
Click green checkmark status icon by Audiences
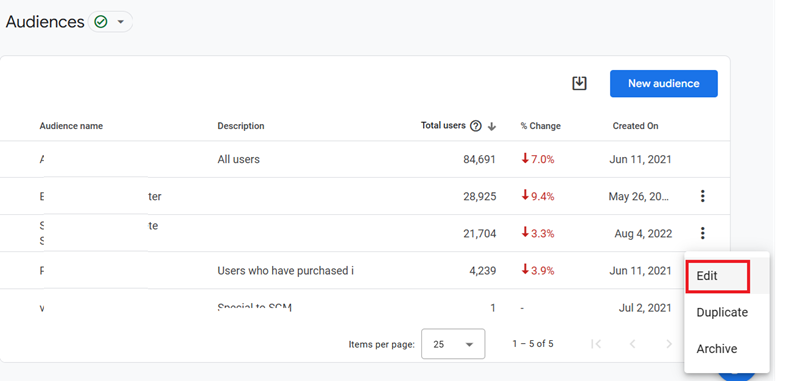(x=101, y=22)
